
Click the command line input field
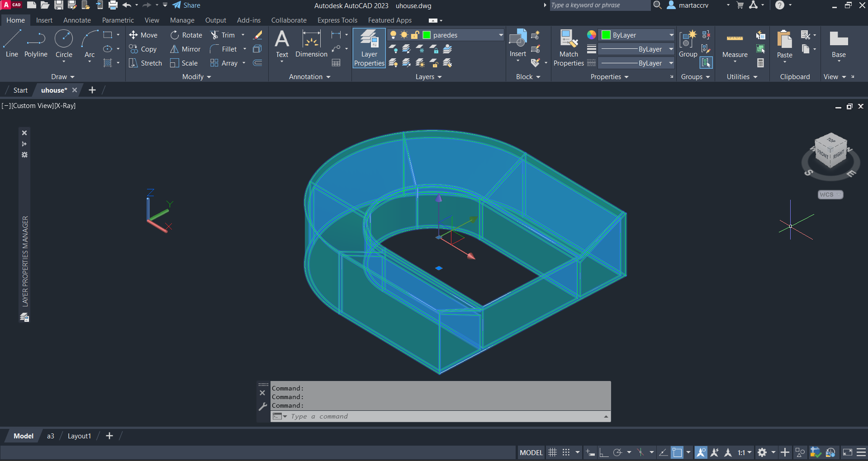443,416
